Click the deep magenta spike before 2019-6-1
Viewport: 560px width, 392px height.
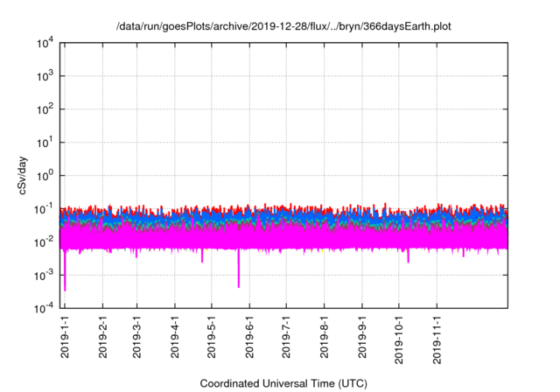[238, 273]
